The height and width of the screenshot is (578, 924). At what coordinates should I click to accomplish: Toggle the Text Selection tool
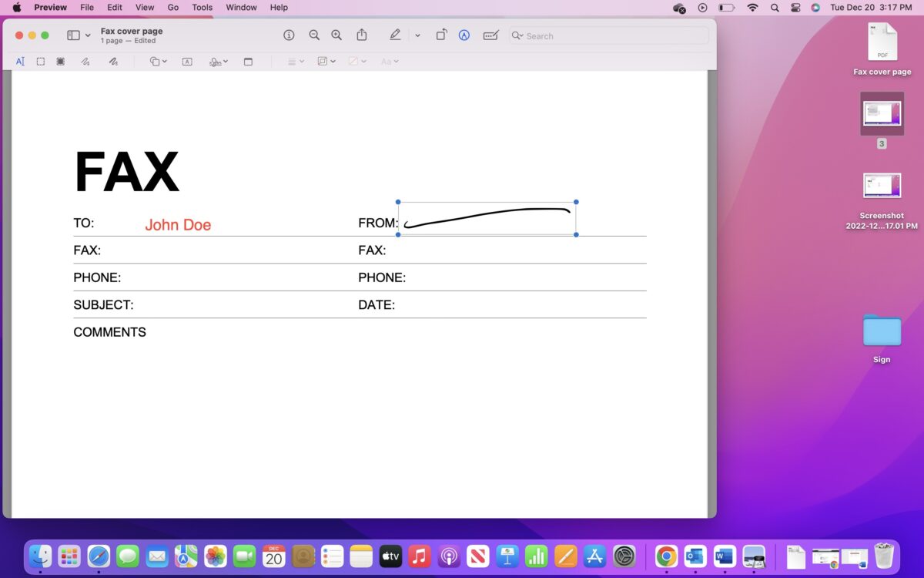coord(20,62)
